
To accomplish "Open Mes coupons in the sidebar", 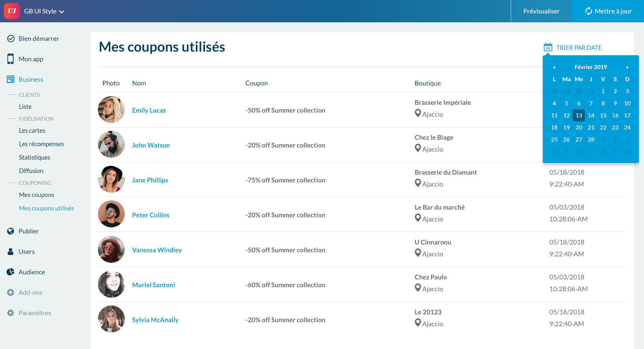I will pyautogui.click(x=36, y=195).
